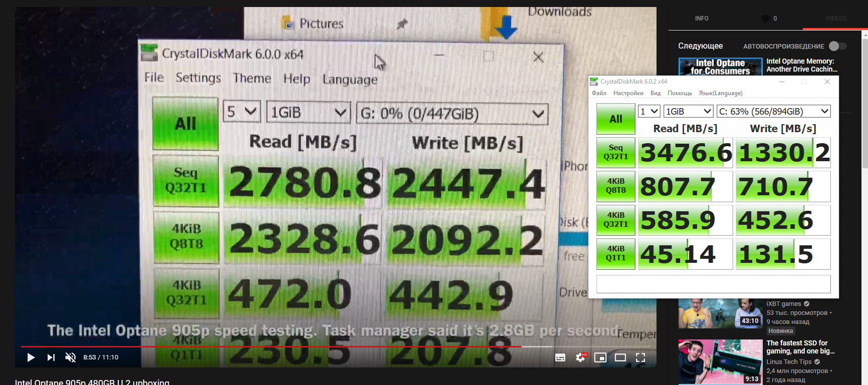The width and height of the screenshot is (868, 385).
Task: Open the Вид menu
Action: click(656, 93)
